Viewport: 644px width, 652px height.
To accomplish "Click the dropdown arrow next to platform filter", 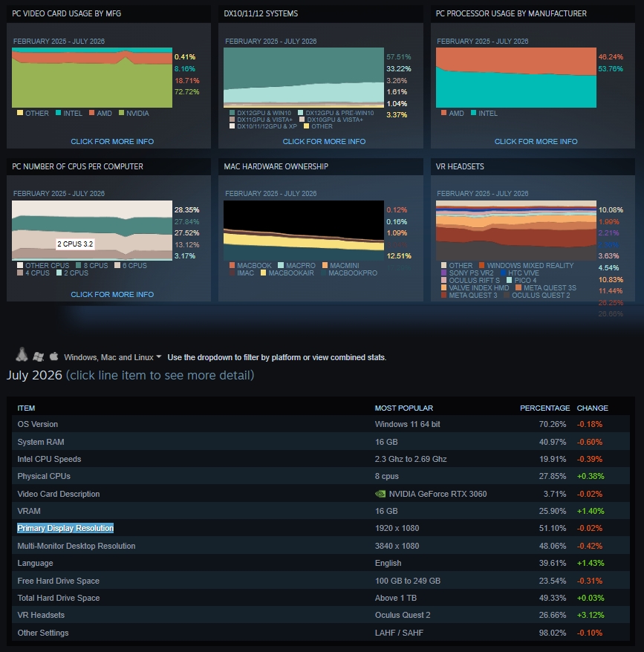I will point(158,356).
